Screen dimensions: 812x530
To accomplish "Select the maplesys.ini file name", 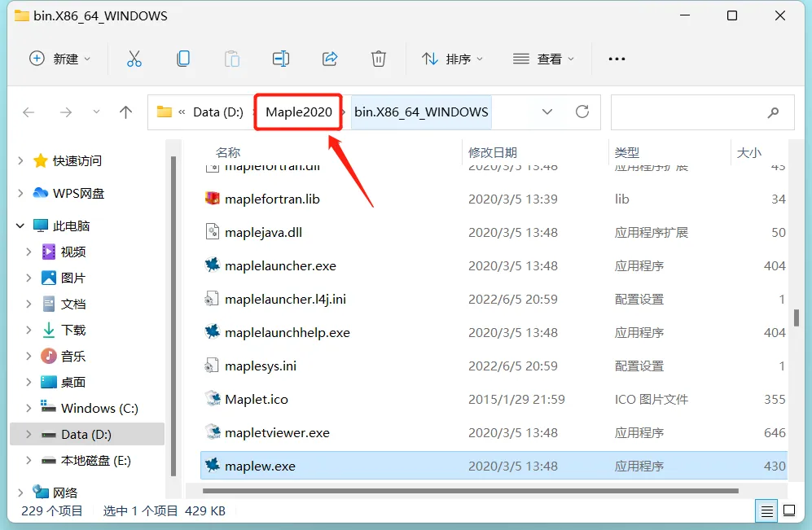I will click(x=261, y=366).
